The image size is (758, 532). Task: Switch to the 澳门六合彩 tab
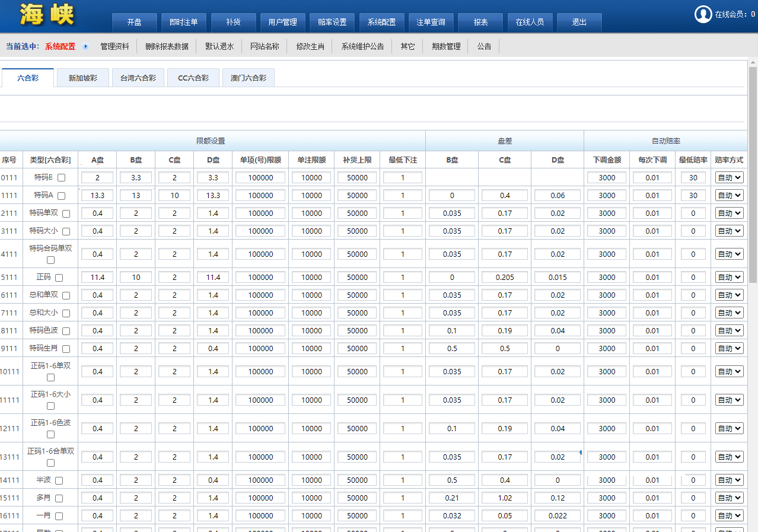248,78
